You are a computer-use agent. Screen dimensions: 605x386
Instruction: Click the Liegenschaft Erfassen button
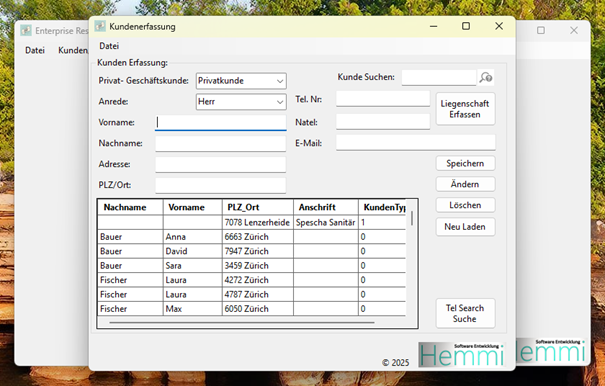pyautogui.click(x=465, y=109)
